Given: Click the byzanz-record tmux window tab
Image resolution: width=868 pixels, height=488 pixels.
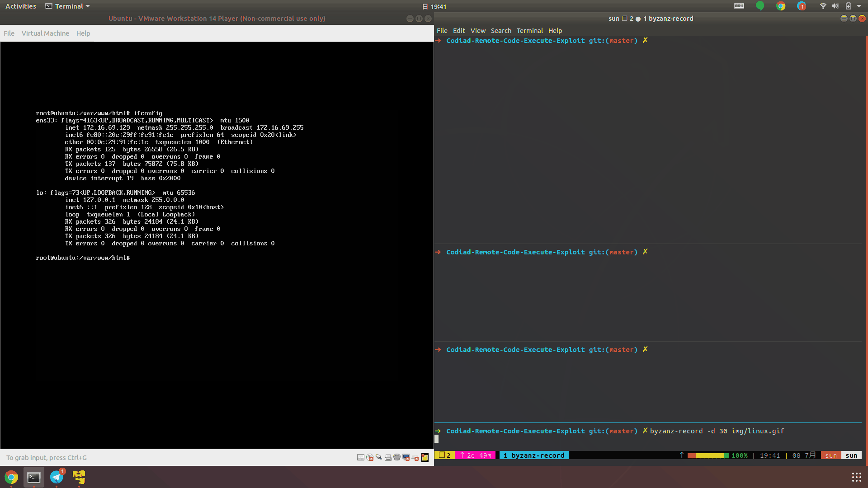Looking at the screenshot, I should point(534,455).
